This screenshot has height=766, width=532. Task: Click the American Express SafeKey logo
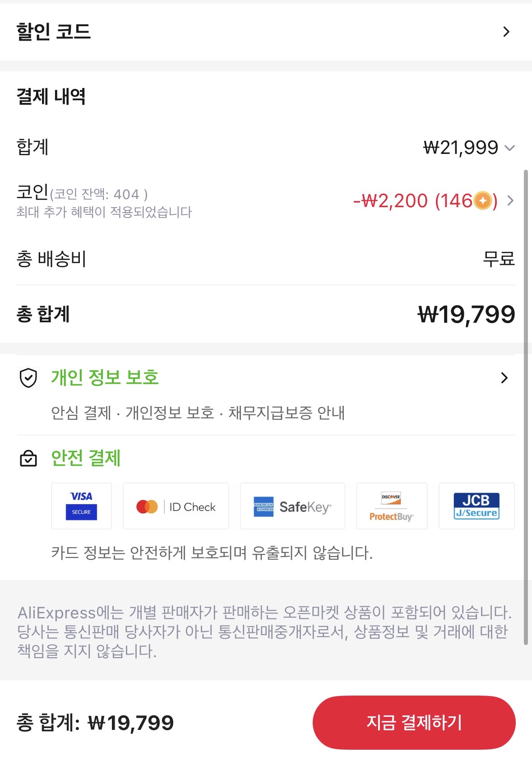[292, 506]
